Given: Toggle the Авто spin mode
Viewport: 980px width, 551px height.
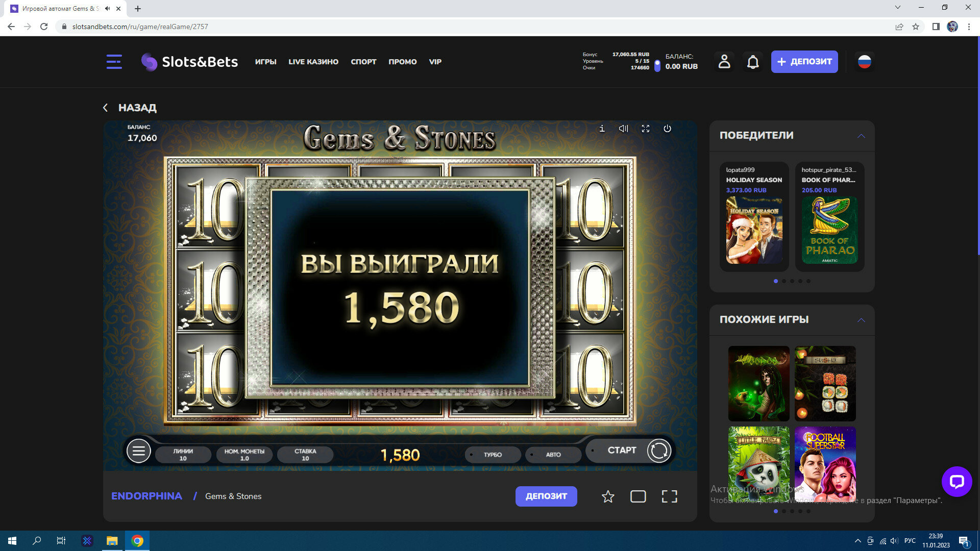Looking at the screenshot, I should (x=553, y=455).
